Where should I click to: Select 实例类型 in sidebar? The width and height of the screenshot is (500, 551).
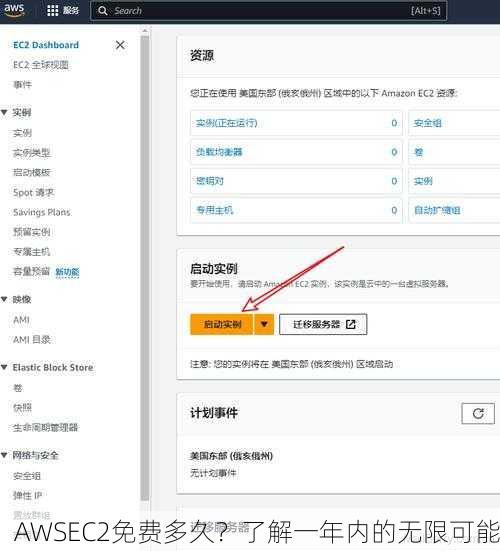(32, 153)
